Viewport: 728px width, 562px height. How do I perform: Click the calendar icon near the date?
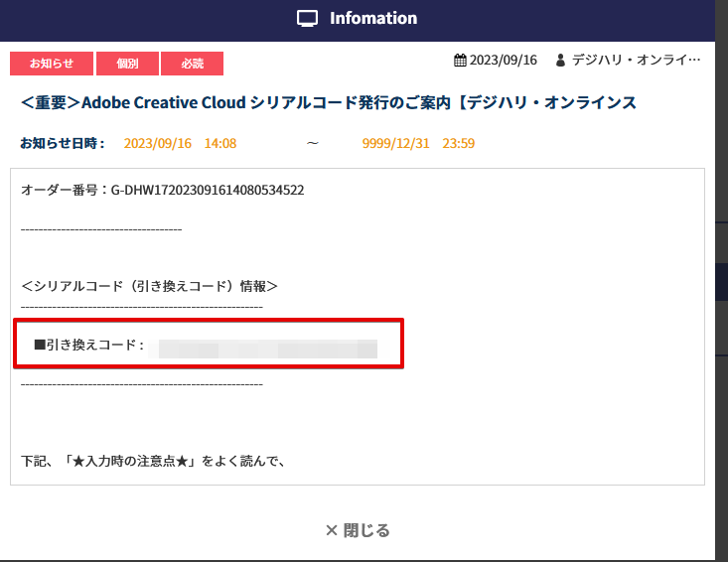tap(460, 61)
